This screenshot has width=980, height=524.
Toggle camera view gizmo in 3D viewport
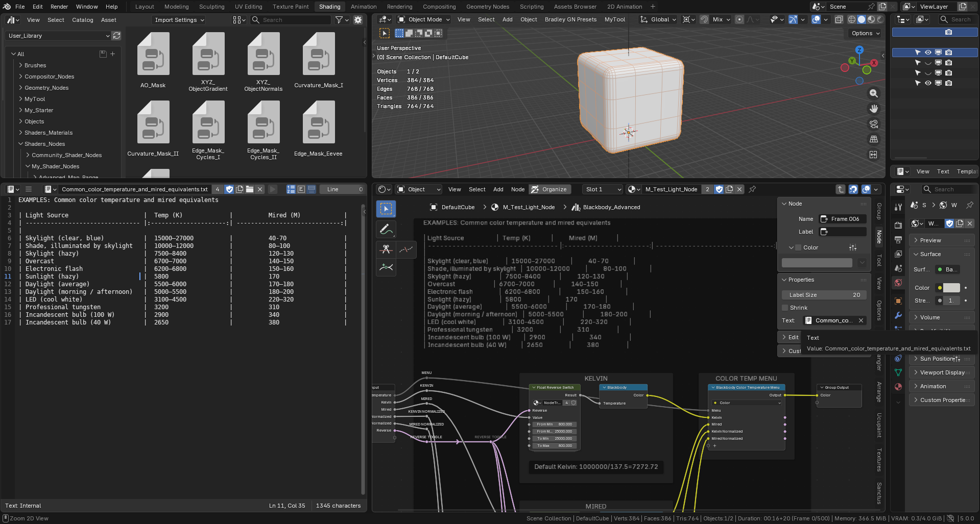pos(874,124)
